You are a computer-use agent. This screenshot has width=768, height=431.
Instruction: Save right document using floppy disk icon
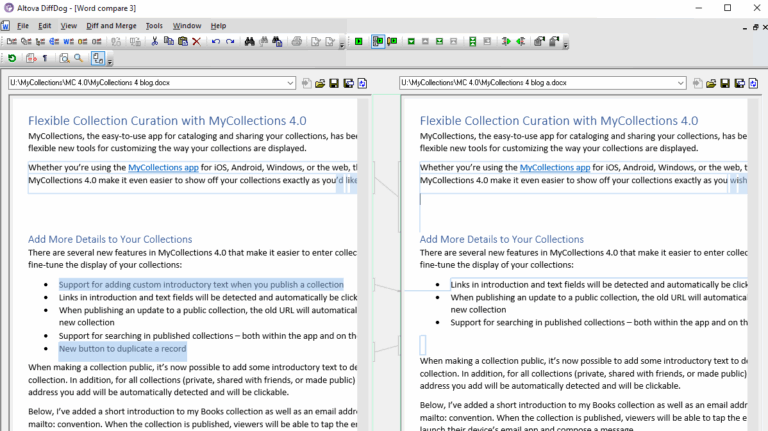coord(725,83)
